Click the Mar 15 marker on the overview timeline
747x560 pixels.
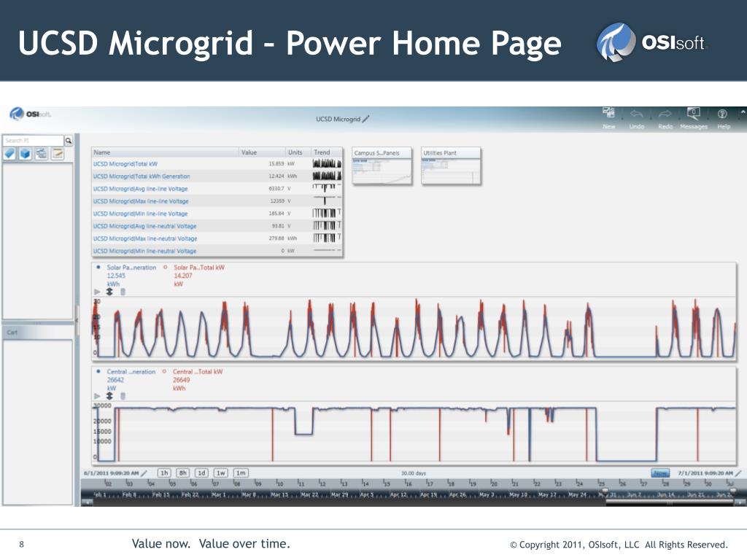coord(279,494)
